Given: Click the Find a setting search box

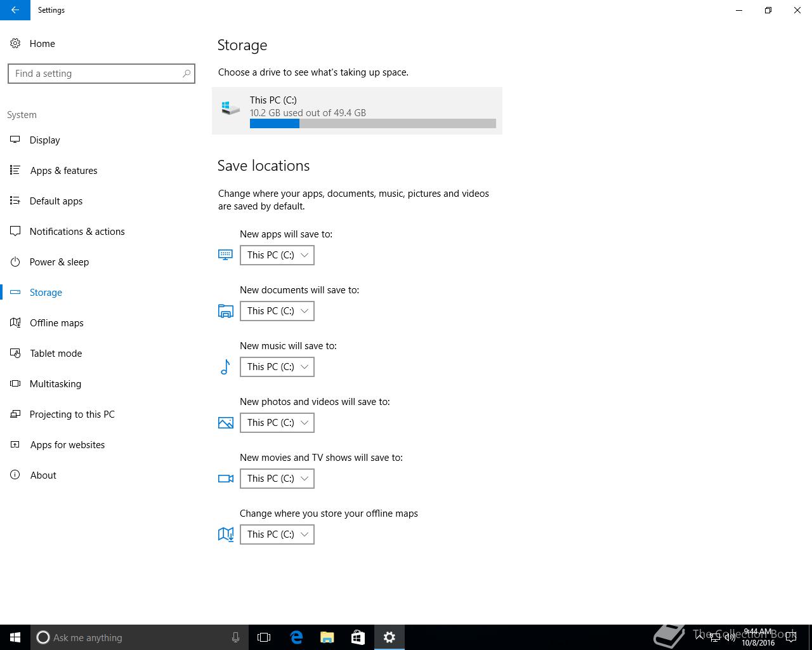Looking at the screenshot, I should (101, 74).
